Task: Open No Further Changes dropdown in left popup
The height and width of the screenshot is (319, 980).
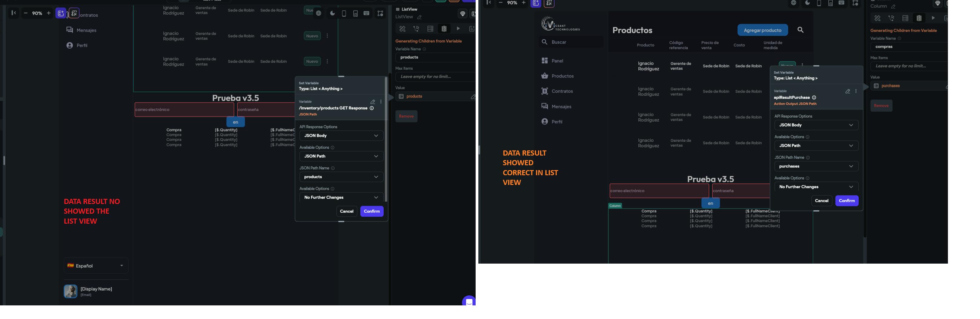Action: pos(341,197)
